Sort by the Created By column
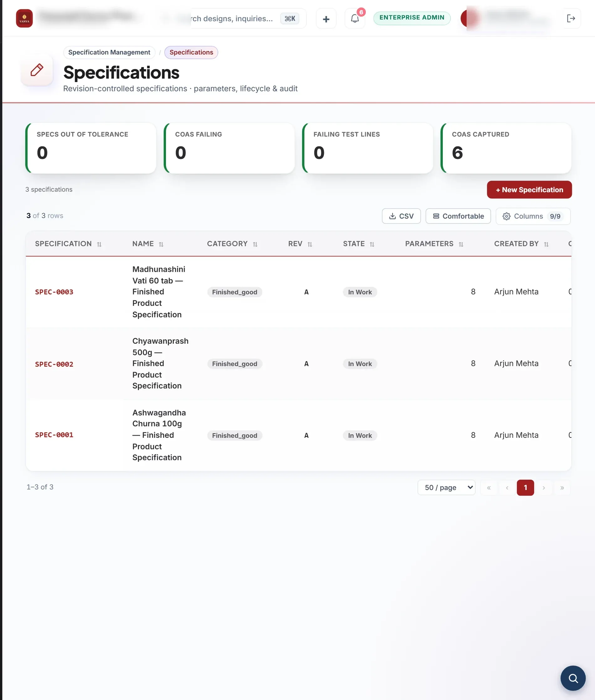Image resolution: width=595 pixels, height=700 pixels. [546, 244]
